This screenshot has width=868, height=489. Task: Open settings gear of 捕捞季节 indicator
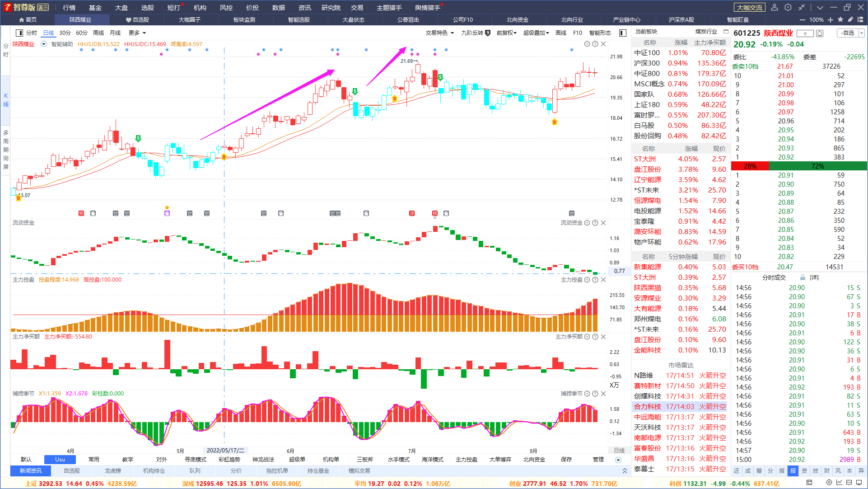pos(587,394)
